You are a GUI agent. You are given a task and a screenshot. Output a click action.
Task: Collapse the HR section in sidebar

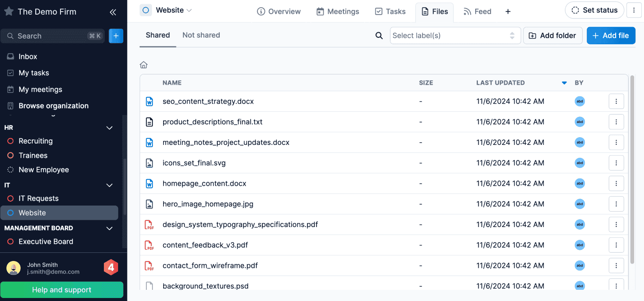(109, 128)
